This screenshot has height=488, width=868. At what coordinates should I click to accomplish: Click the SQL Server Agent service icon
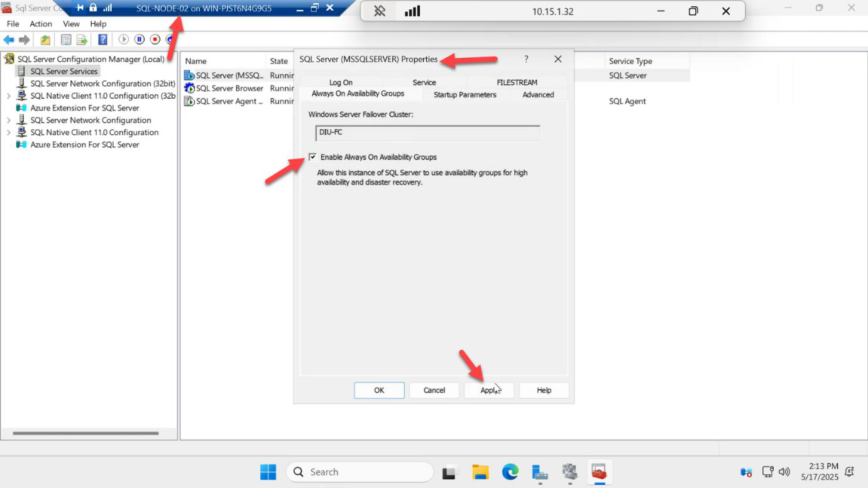[189, 101]
